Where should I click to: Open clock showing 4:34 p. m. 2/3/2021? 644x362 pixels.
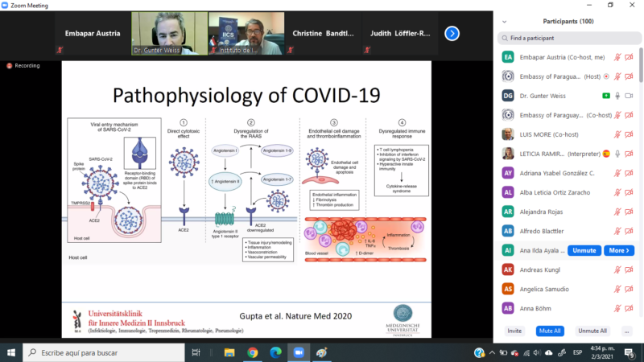coord(602,352)
